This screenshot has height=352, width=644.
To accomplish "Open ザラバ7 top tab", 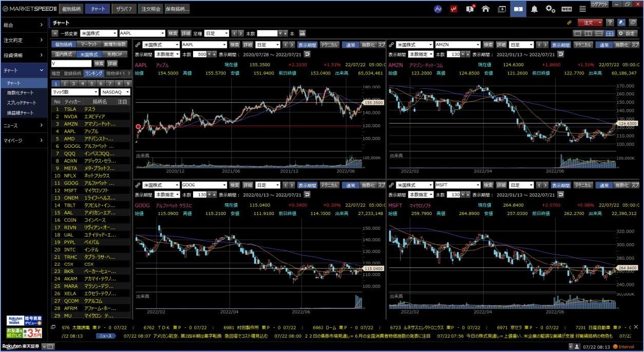I will point(124,9).
